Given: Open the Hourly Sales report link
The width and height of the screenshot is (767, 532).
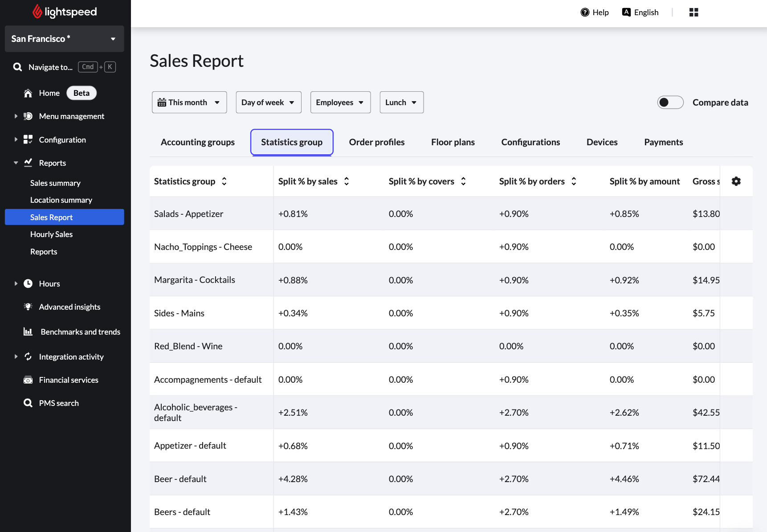Looking at the screenshot, I should point(51,234).
